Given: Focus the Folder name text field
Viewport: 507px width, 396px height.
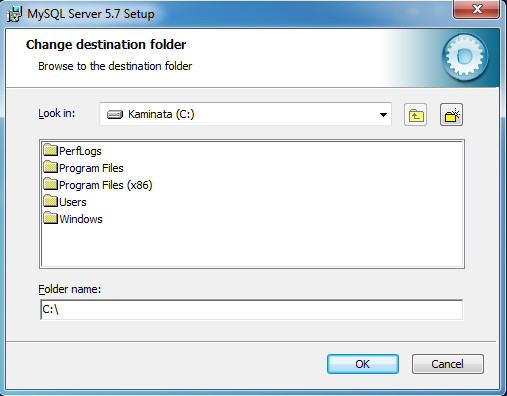Looking at the screenshot, I should click(x=251, y=310).
